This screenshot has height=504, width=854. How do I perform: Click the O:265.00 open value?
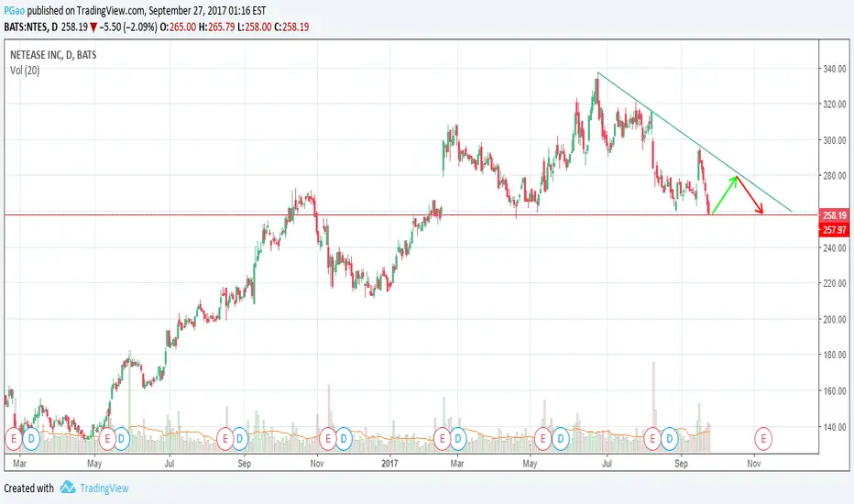point(178,27)
